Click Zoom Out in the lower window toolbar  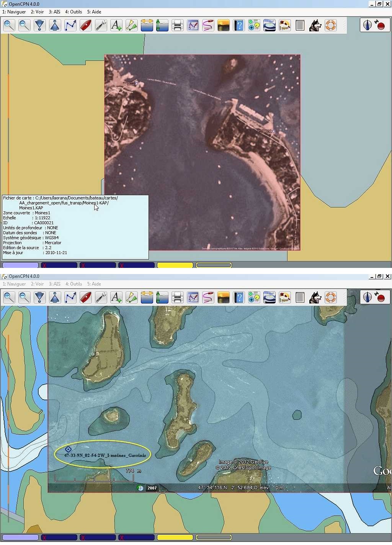(x=24, y=297)
